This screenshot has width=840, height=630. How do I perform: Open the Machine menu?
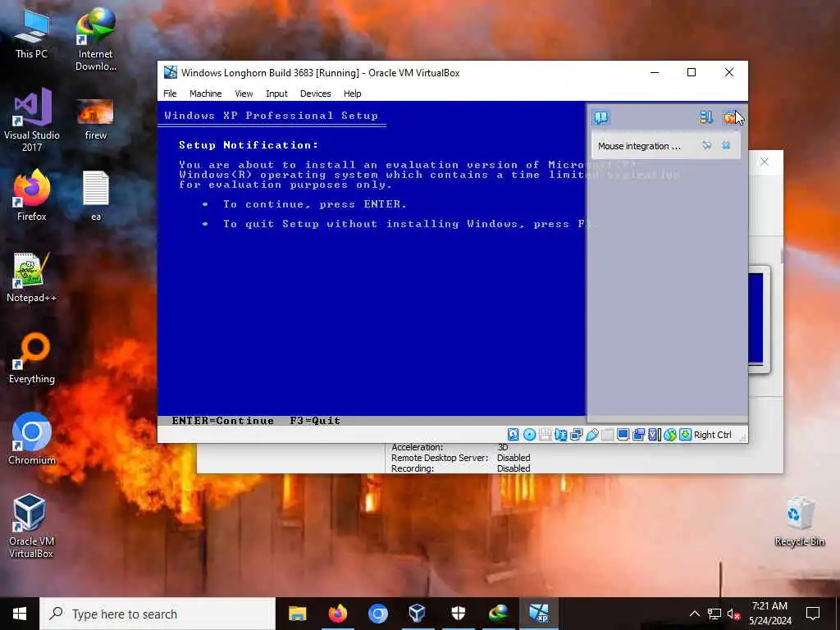pos(205,94)
